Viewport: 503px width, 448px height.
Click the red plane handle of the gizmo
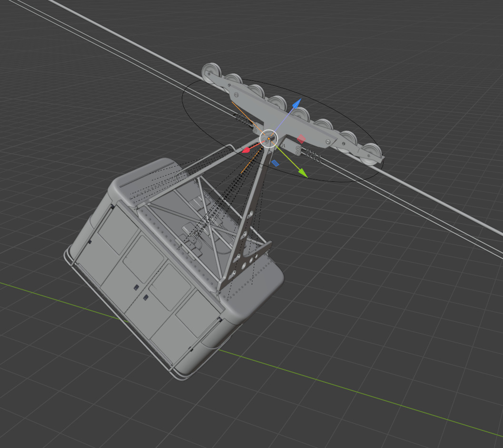point(301,139)
